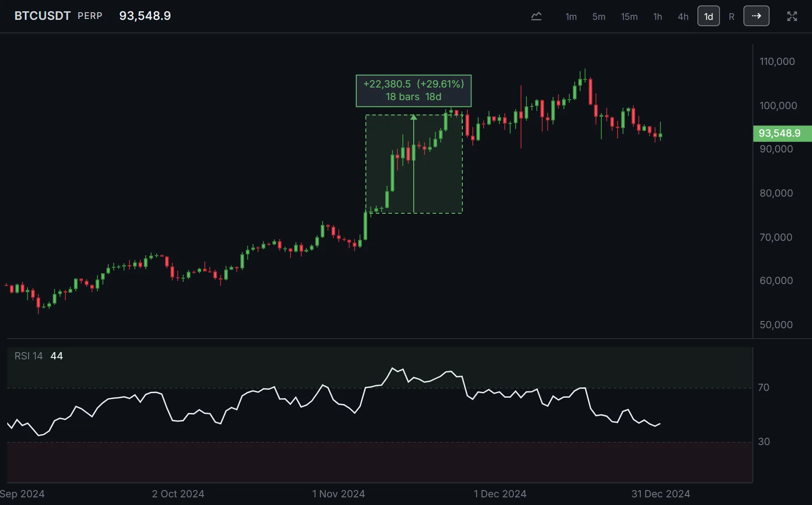Click the 110,000 price axis label
Image resolution: width=812 pixels, height=505 pixels.
pos(777,61)
